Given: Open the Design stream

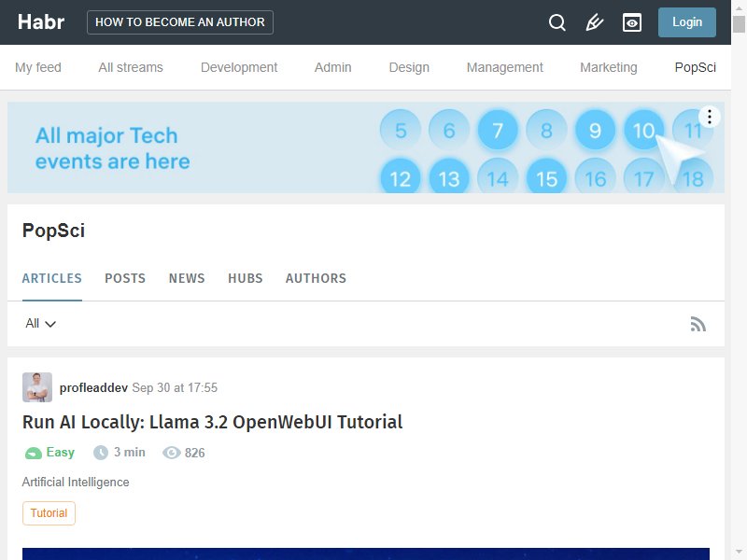Looking at the screenshot, I should point(409,67).
